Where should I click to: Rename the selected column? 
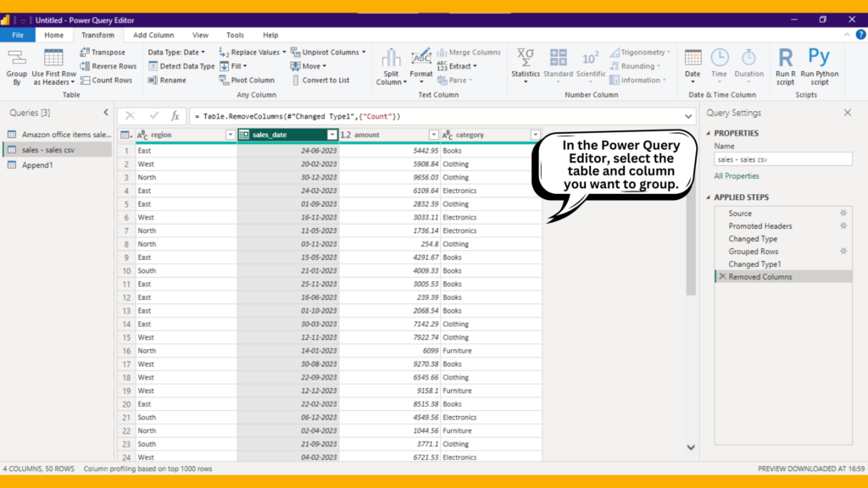167,80
